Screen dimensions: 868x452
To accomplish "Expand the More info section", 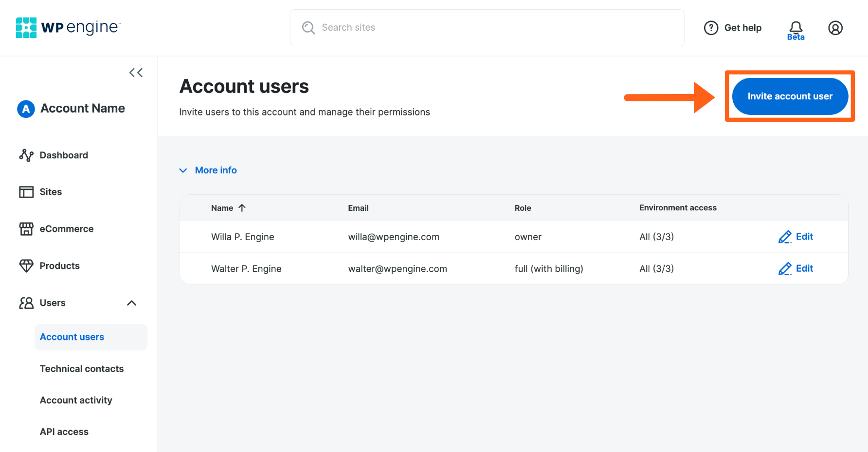I will click(208, 170).
